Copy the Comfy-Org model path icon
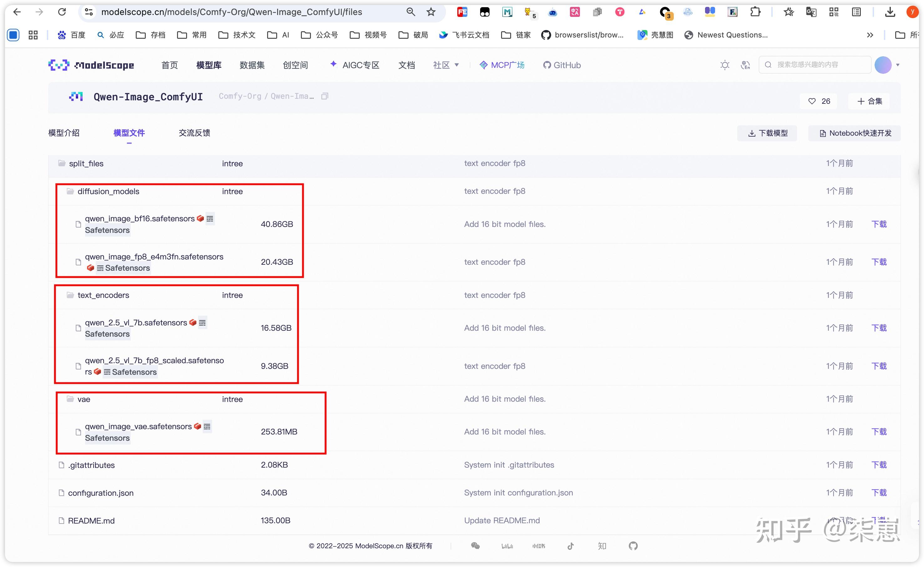This screenshot has width=924, height=567. [x=324, y=96]
